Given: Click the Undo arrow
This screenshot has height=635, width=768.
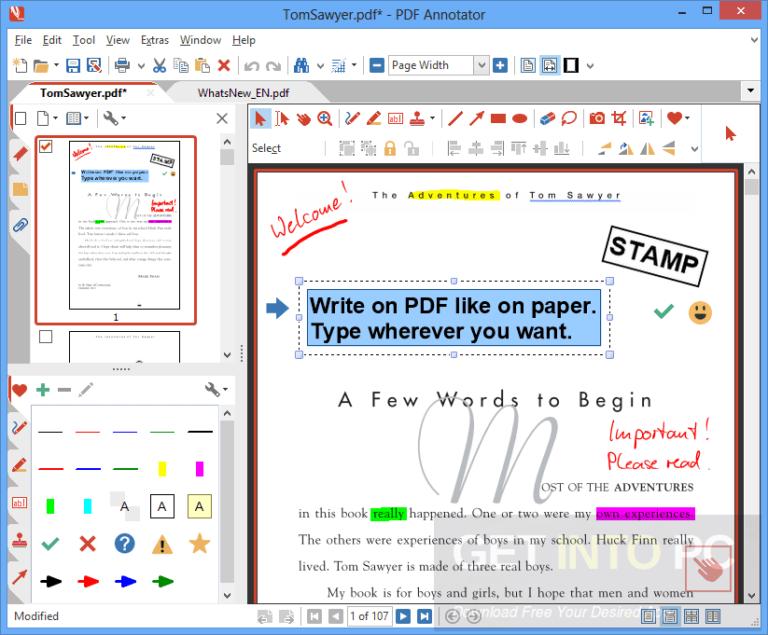Looking at the screenshot, I should coord(251,66).
